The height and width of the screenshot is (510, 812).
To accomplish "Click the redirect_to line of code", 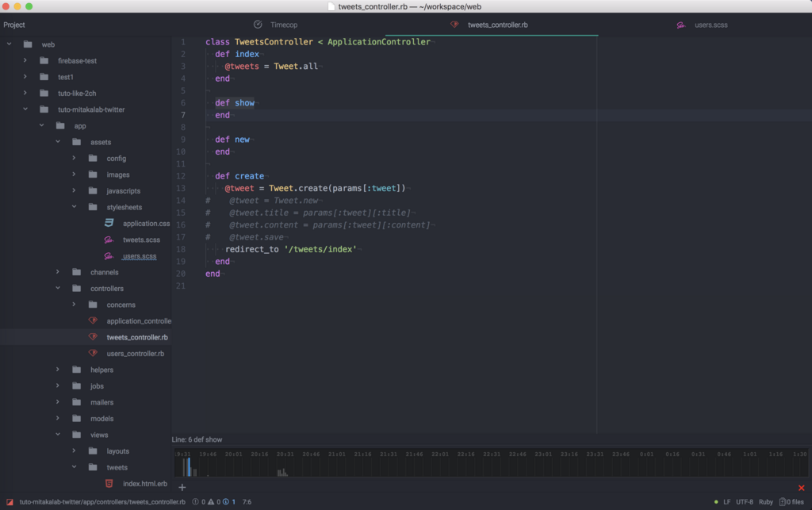I will tap(291, 249).
